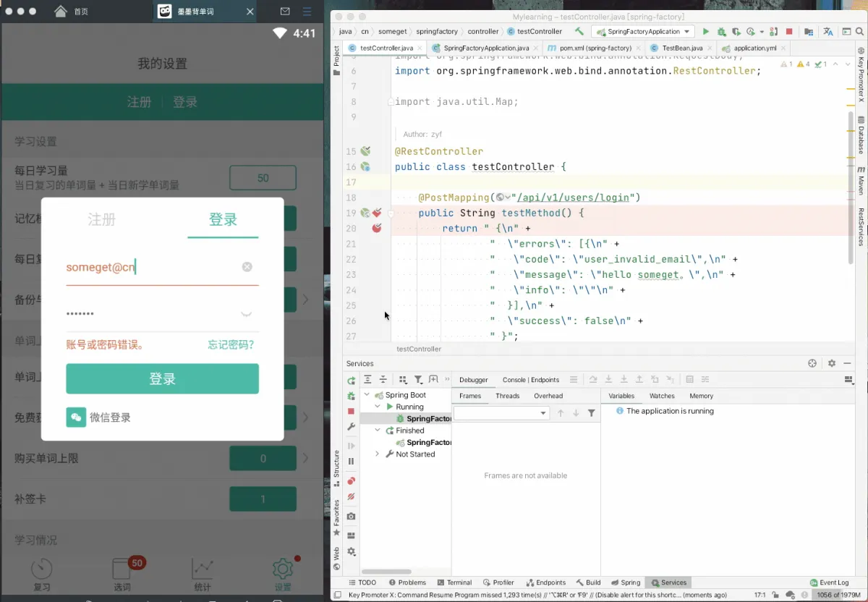This screenshot has width=868, height=602.
Task: Click the green Run button in IntelliJ toolbar
Action: tap(706, 32)
